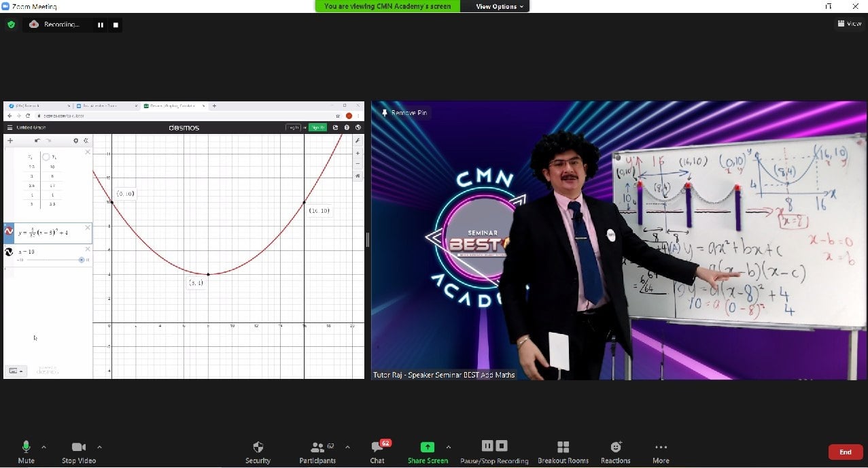Viewport: 868px width, 468px height.
Task: Zoom out on the Desmos graph
Action: click(x=358, y=164)
